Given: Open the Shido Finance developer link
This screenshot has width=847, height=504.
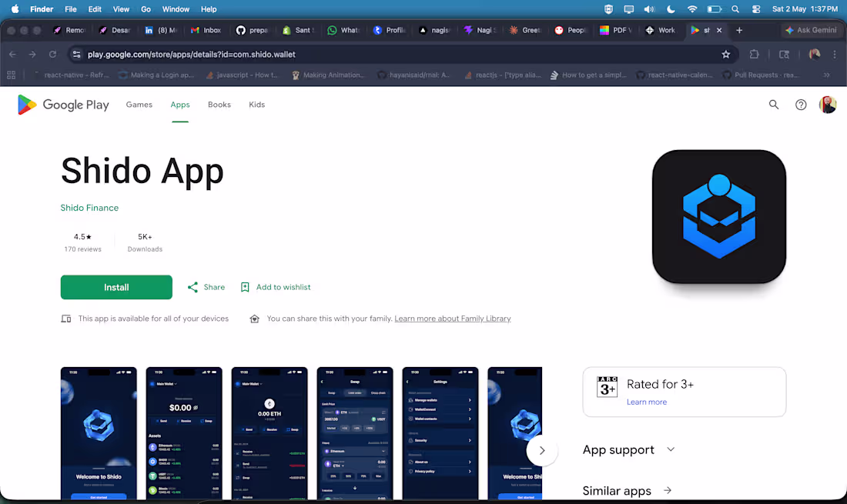Looking at the screenshot, I should pyautogui.click(x=89, y=208).
